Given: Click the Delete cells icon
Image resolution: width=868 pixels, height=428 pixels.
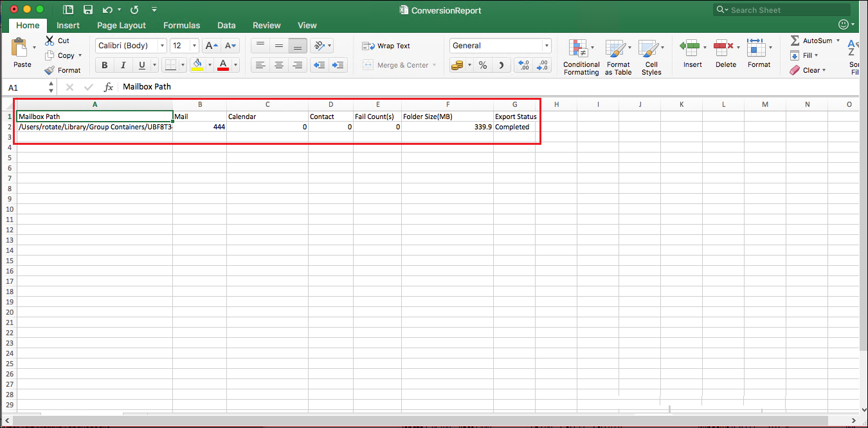Looking at the screenshot, I should pos(723,48).
